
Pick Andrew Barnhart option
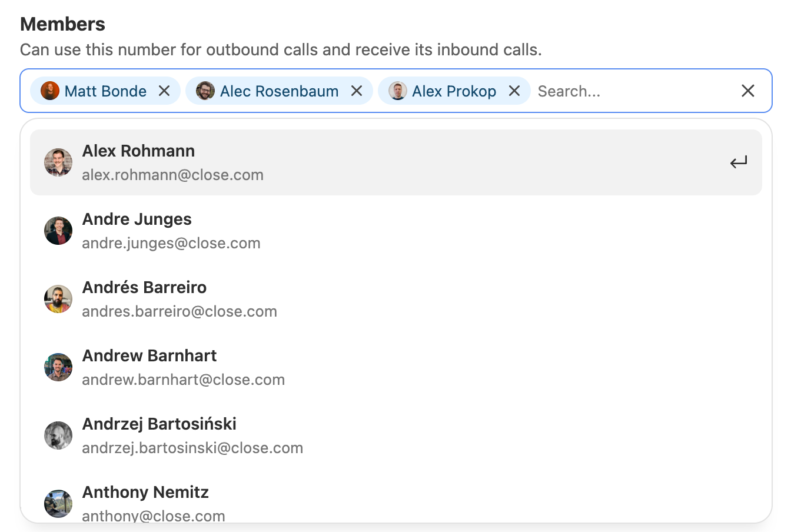tap(396, 367)
